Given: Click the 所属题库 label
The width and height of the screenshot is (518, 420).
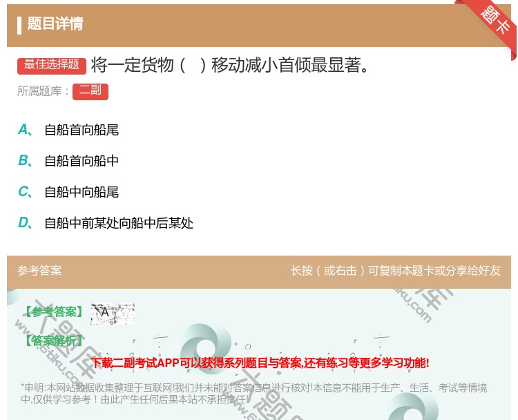Looking at the screenshot, I should point(43,91).
